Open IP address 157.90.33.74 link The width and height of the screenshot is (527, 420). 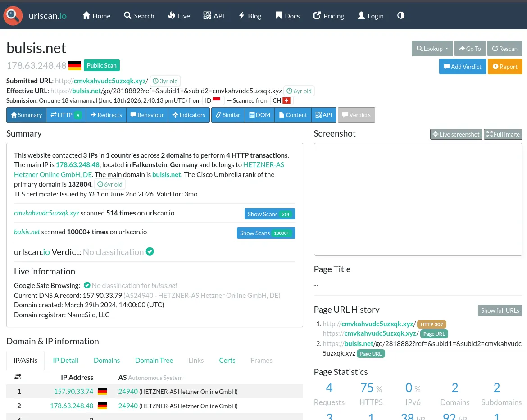73,392
